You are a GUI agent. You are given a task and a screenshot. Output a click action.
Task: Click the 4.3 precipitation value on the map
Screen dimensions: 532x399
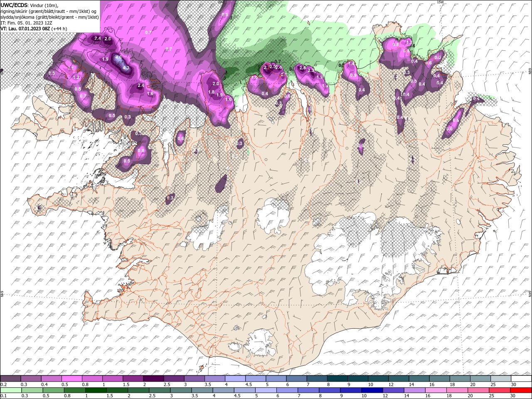(x=126, y=68)
